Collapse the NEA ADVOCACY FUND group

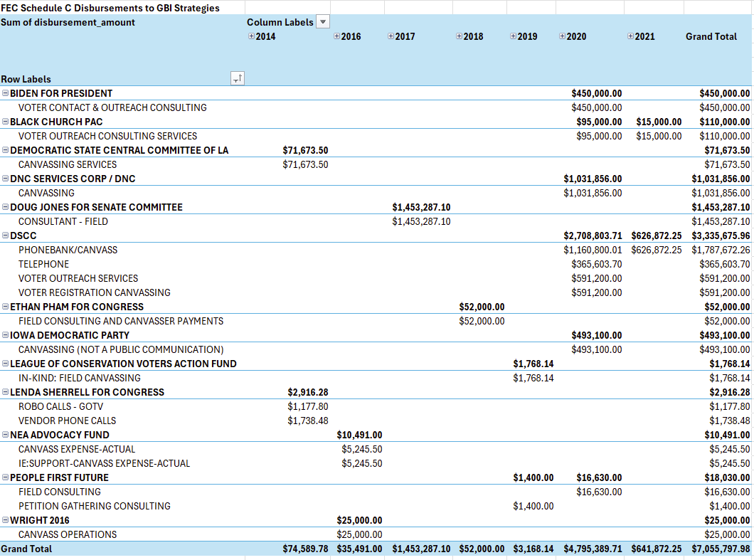click(x=5, y=435)
